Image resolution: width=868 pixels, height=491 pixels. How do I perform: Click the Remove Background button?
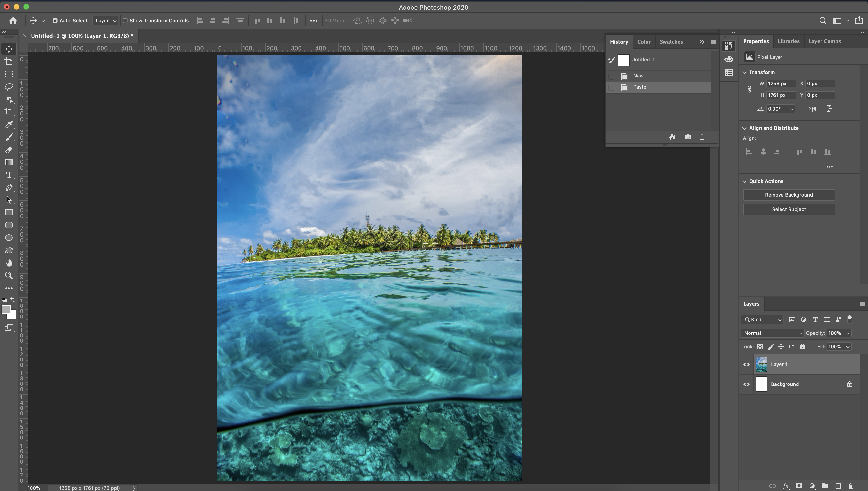tap(789, 195)
